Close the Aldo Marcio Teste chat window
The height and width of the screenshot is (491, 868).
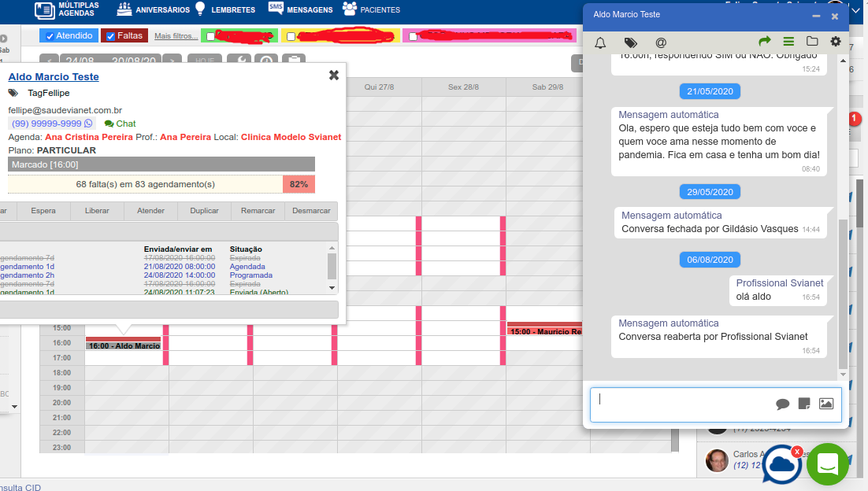point(835,17)
